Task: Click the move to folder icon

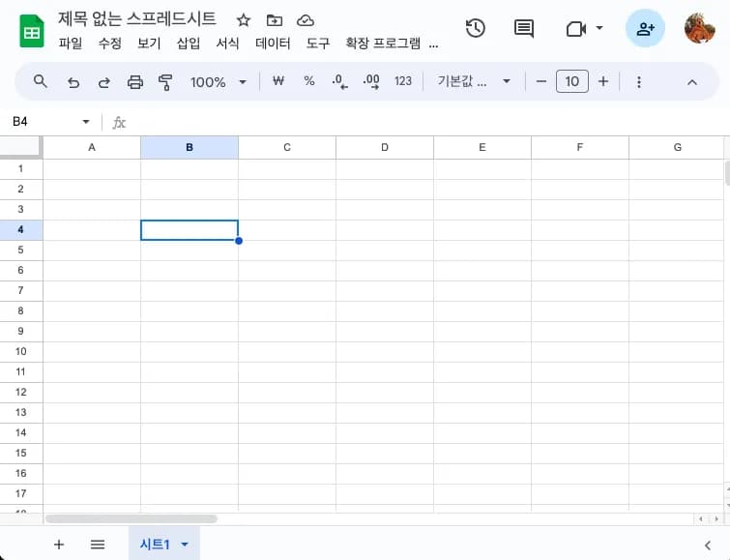Action: [x=275, y=20]
